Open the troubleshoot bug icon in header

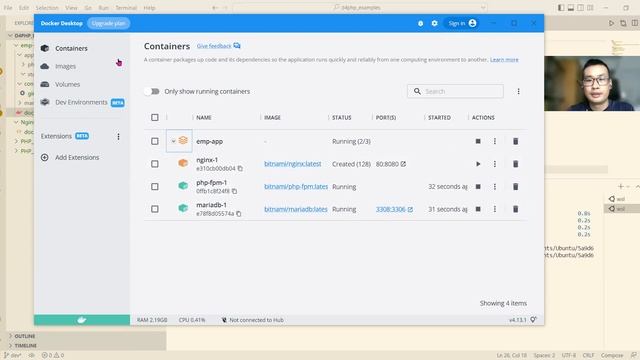tap(420, 24)
